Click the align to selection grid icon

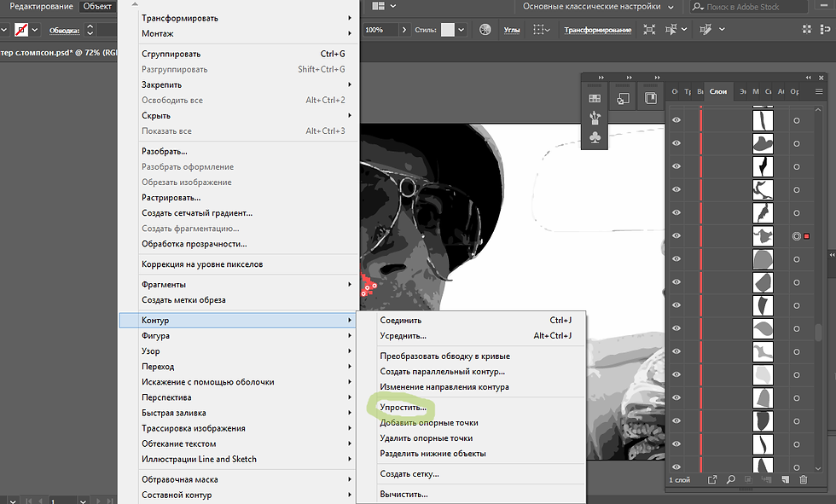coord(538,30)
